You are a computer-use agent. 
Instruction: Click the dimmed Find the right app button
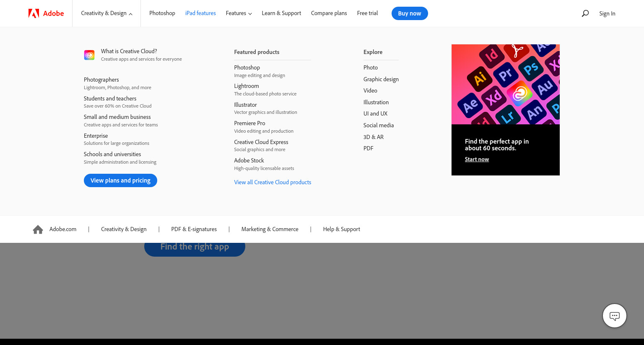tap(195, 249)
